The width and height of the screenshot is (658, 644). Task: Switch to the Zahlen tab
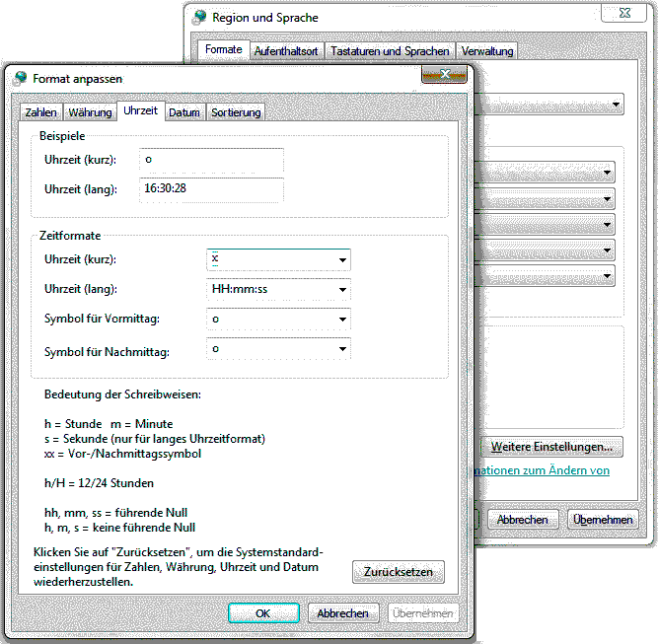[x=40, y=112]
